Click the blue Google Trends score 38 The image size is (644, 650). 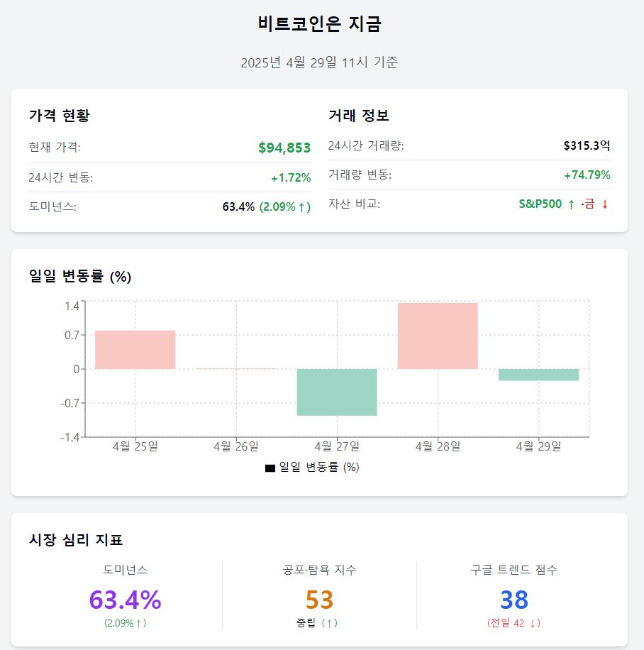(x=514, y=600)
